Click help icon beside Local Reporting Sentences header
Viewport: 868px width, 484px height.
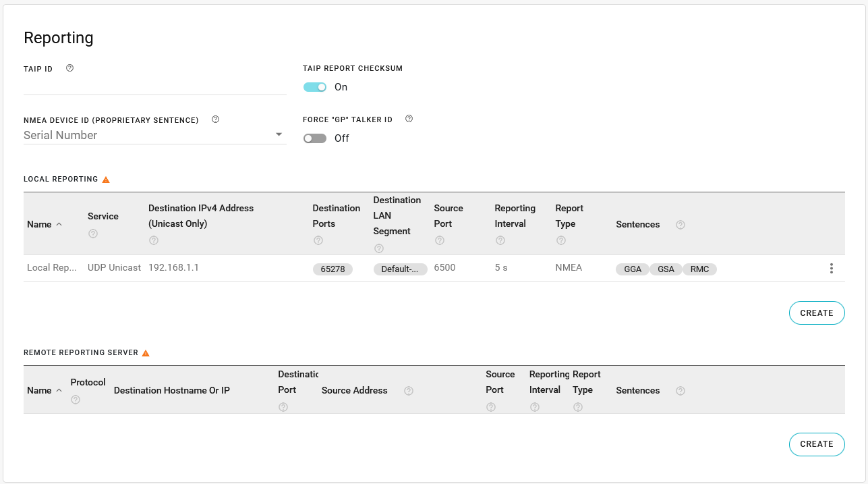point(680,225)
